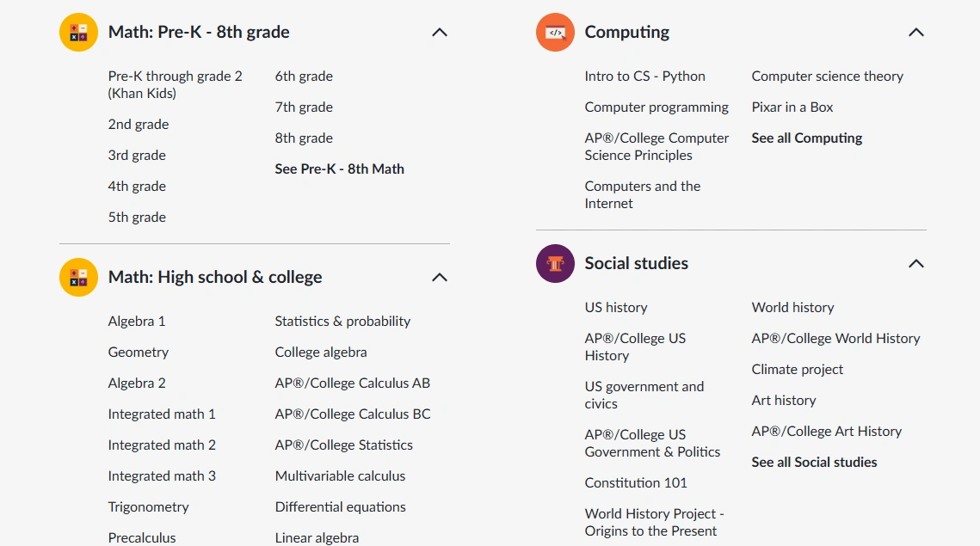980x546 pixels.
Task: Open the Intro to CS - Python course
Action: pyautogui.click(x=644, y=77)
